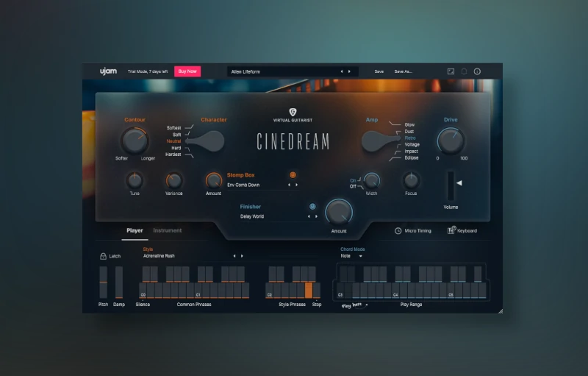588x376 pixels.
Task: Select Retro amp type
Action: tap(410, 138)
